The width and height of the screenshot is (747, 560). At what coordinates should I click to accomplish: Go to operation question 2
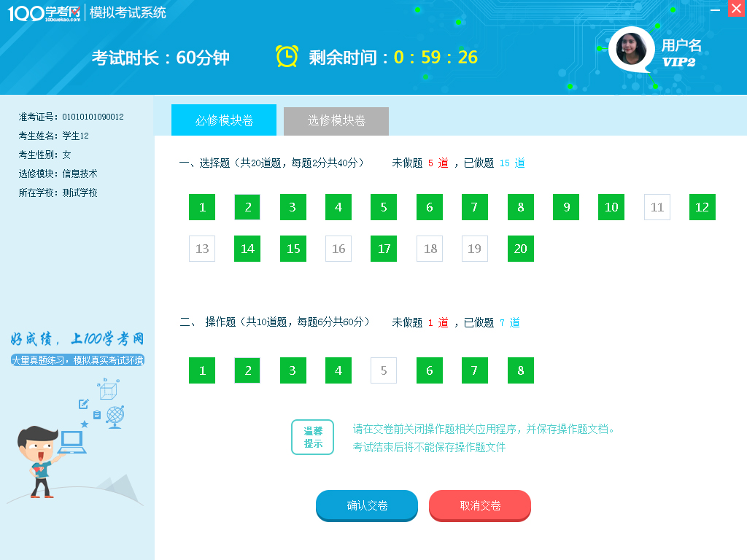click(x=247, y=370)
